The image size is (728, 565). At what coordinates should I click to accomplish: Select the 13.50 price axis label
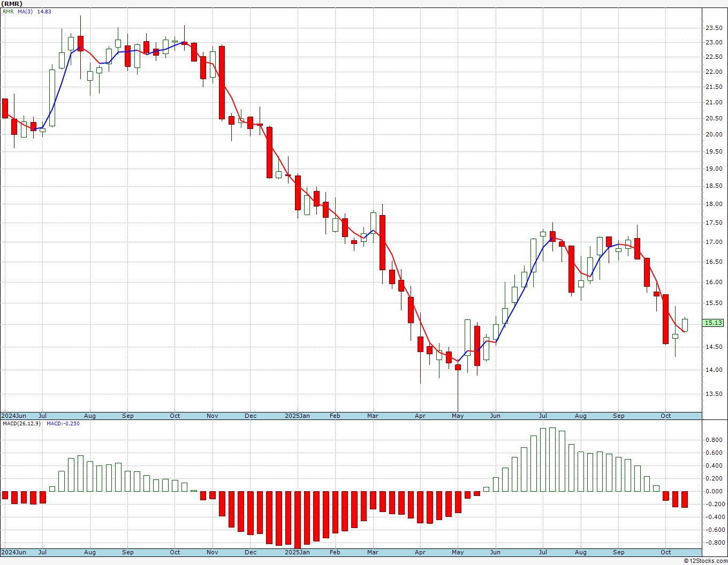click(714, 394)
